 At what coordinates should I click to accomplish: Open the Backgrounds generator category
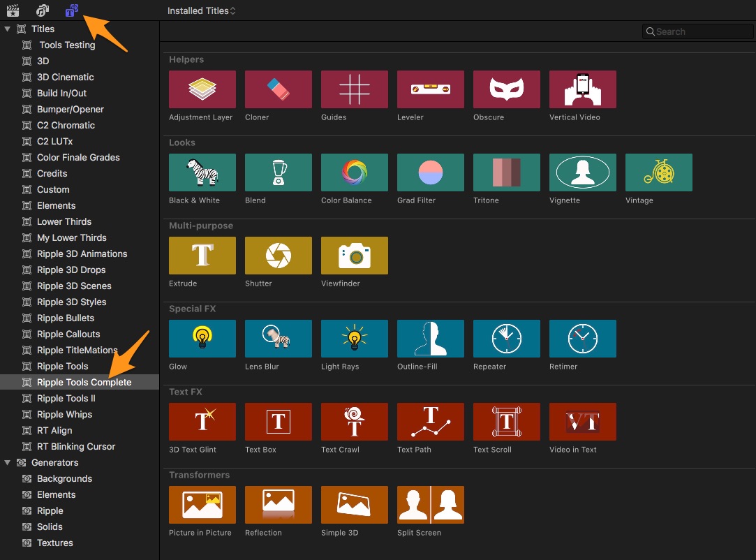coord(80,478)
